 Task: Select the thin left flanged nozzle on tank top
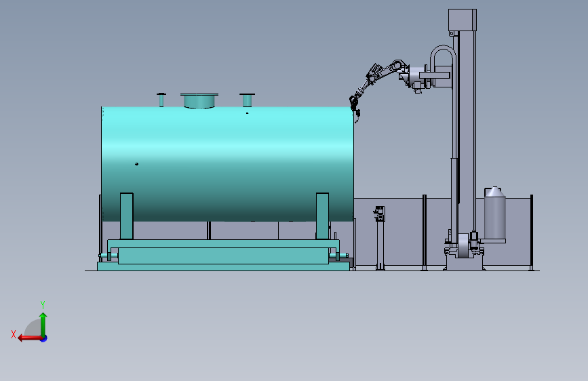point(161,100)
